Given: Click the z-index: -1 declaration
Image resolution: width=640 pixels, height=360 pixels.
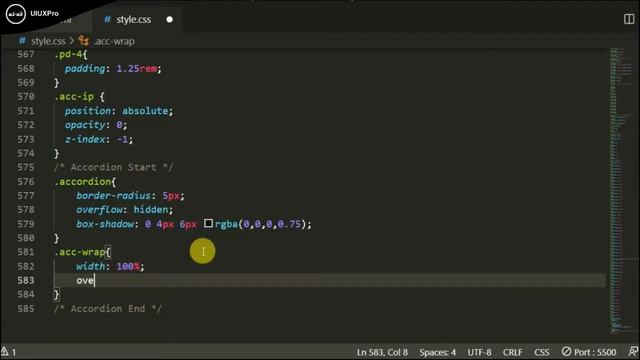Looking at the screenshot, I should pos(99,139).
